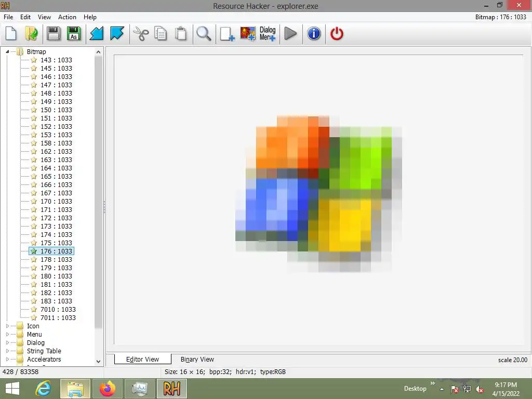The height and width of the screenshot is (399, 532).
Task: Open File Explorer from the taskbar
Action: [75, 389]
